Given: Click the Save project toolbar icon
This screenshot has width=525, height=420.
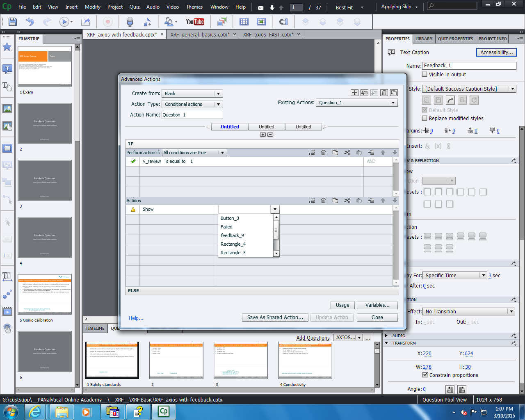Looking at the screenshot, I should (x=13, y=22).
